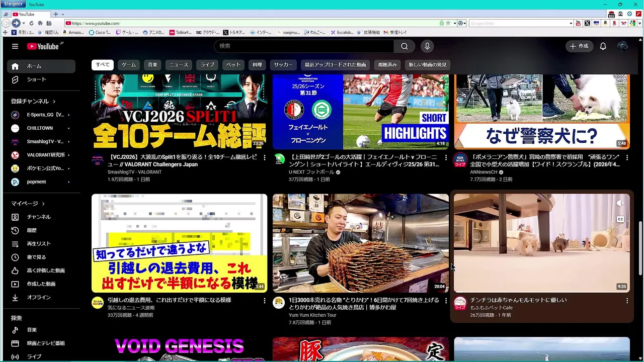Open 音楽 under 探索
Image resolution: width=644 pixels, height=362 pixels.
coord(41,330)
